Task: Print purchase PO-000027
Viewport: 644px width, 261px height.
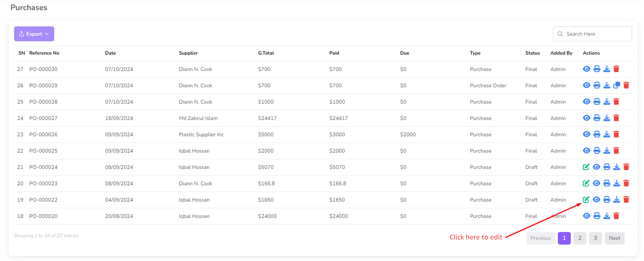Action: click(597, 118)
